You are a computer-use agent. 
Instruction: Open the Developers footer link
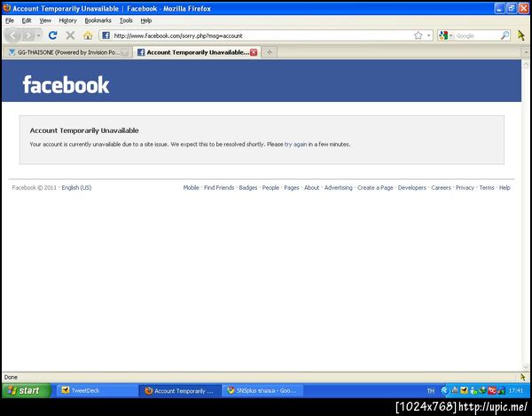click(x=412, y=188)
